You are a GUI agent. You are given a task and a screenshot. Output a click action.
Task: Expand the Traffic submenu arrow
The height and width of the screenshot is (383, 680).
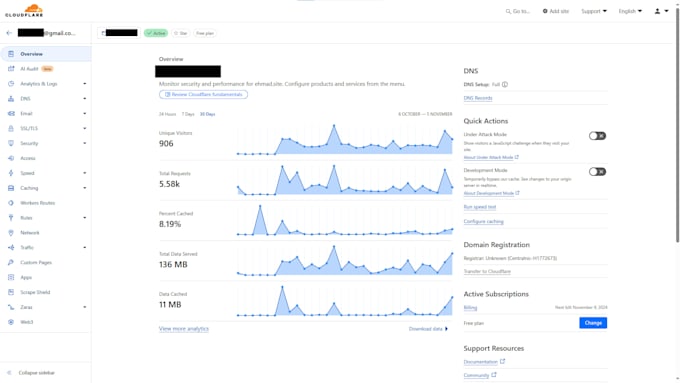(x=85, y=247)
